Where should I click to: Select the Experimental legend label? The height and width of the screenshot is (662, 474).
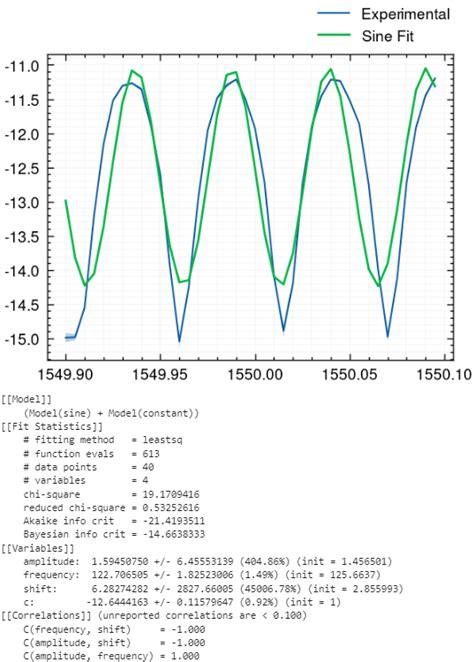click(406, 14)
